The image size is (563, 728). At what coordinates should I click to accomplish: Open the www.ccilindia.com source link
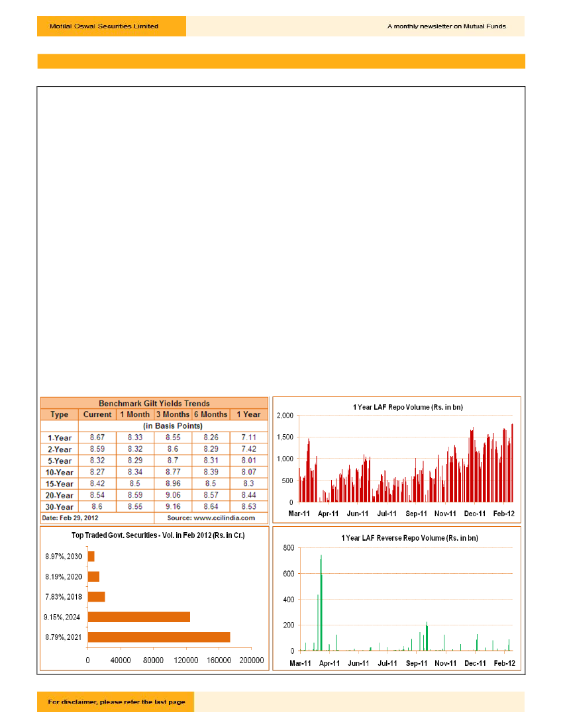[211, 518]
